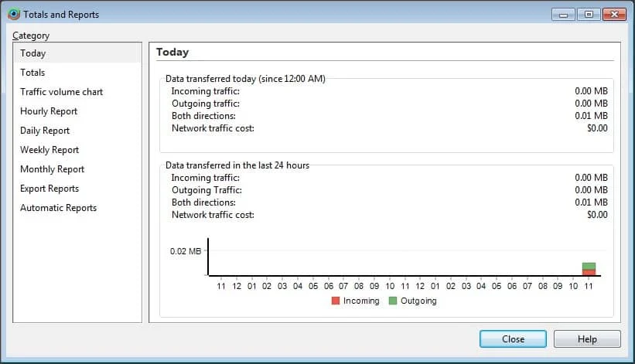Select Monthly Report category
This screenshot has width=635, height=364.
[x=52, y=169]
